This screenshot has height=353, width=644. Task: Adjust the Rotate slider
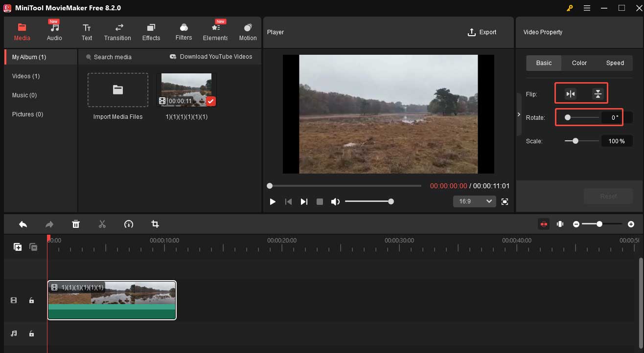coord(582,117)
